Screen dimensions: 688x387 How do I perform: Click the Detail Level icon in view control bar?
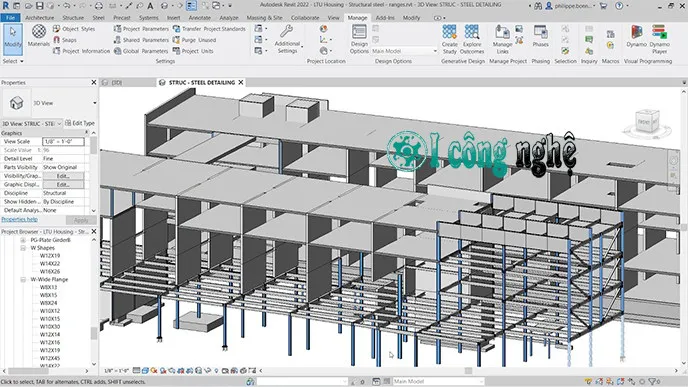(136, 371)
